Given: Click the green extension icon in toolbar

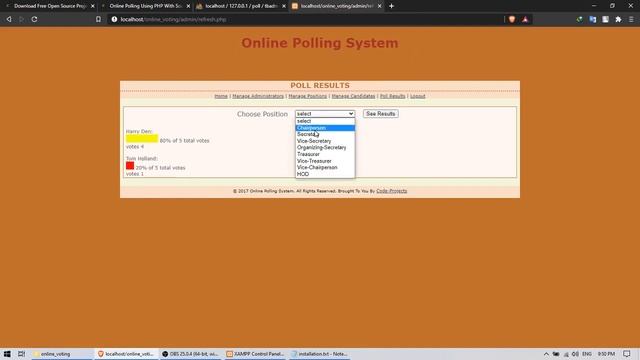Looking at the screenshot, I should (x=579, y=19).
